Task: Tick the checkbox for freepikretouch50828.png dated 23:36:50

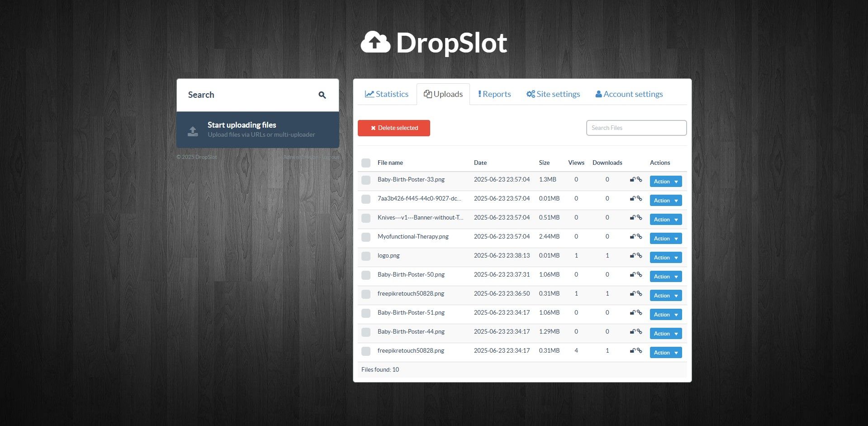Action: coord(366,294)
